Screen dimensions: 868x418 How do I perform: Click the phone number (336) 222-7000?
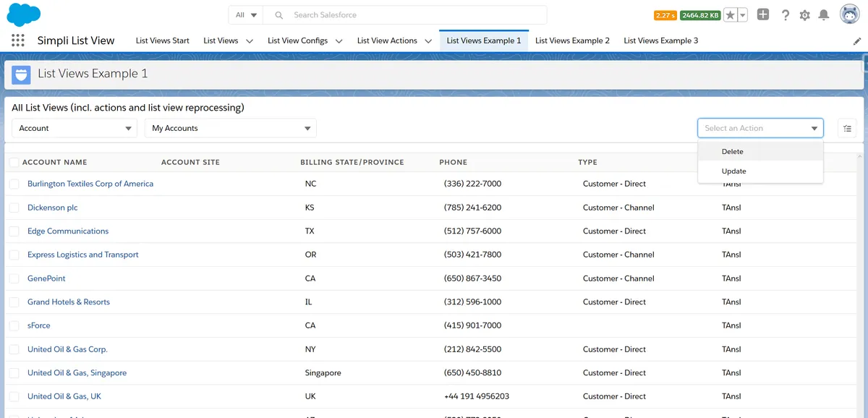point(472,184)
